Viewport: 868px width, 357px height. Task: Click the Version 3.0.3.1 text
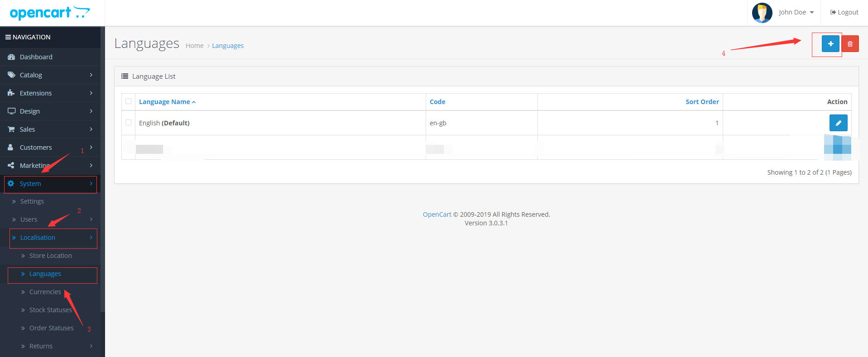click(486, 223)
